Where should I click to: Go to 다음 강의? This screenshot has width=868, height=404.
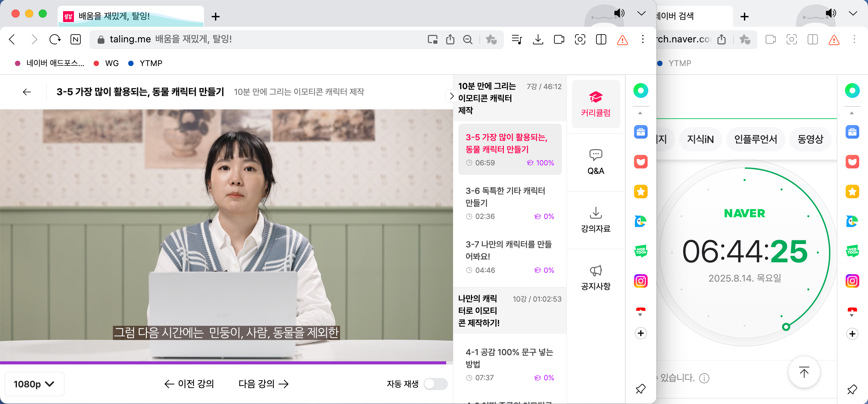263,384
